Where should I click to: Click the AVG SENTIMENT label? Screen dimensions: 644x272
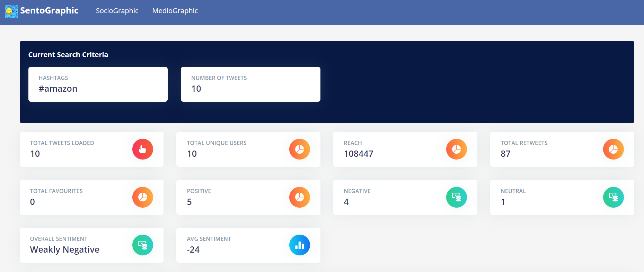(x=209, y=239)
